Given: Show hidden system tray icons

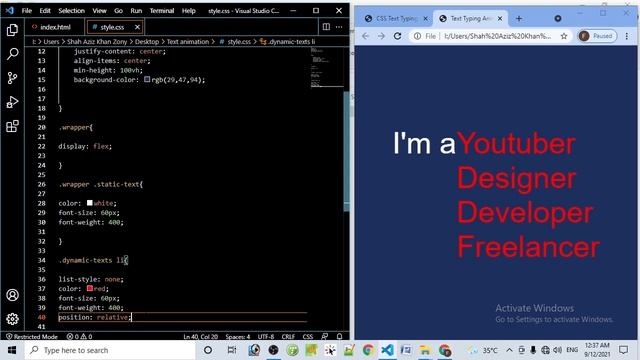Looking at the screenshot, I should tap(509, 350).
